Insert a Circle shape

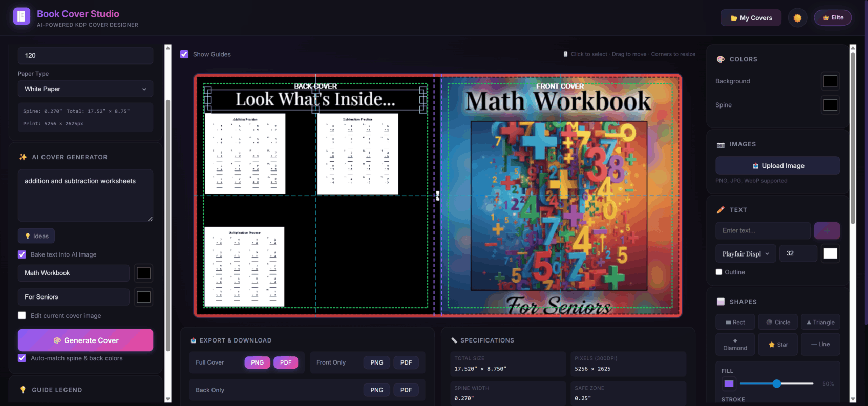coord(778,323)
